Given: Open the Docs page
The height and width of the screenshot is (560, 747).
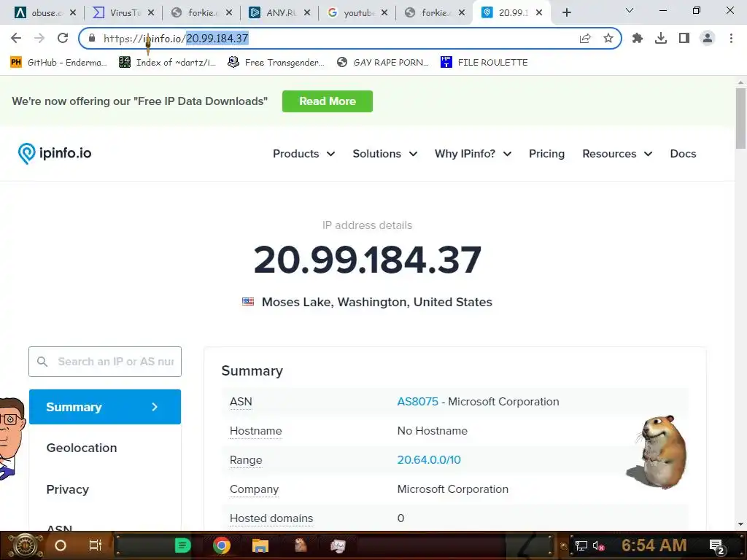Looking at the screenshot, I should 683,154.
